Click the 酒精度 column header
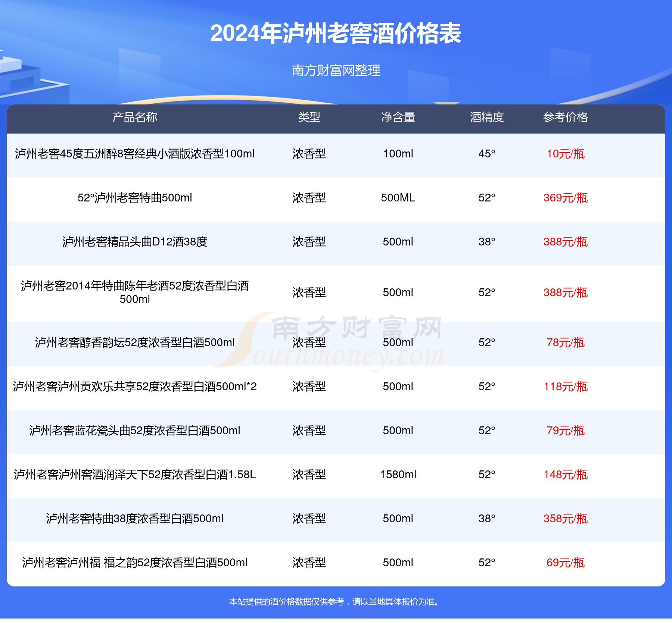The width and height of the screenshot is (672, 623). tap(487, 117)
